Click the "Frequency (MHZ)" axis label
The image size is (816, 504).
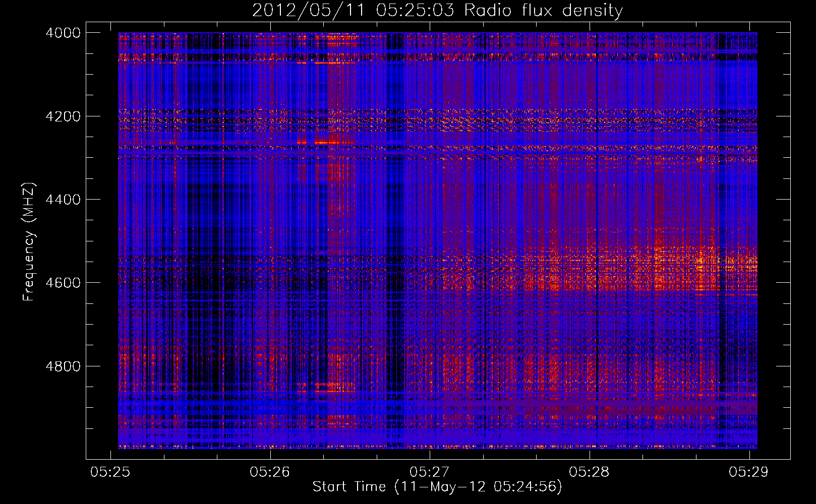tap(29, 242)
